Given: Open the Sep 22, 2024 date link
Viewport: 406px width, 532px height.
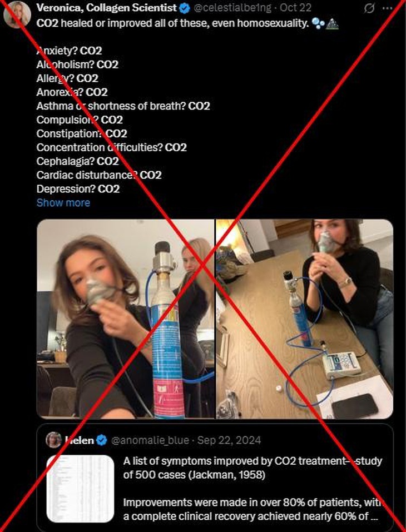Looking at the screenshot, I should [x=229, y=440].
